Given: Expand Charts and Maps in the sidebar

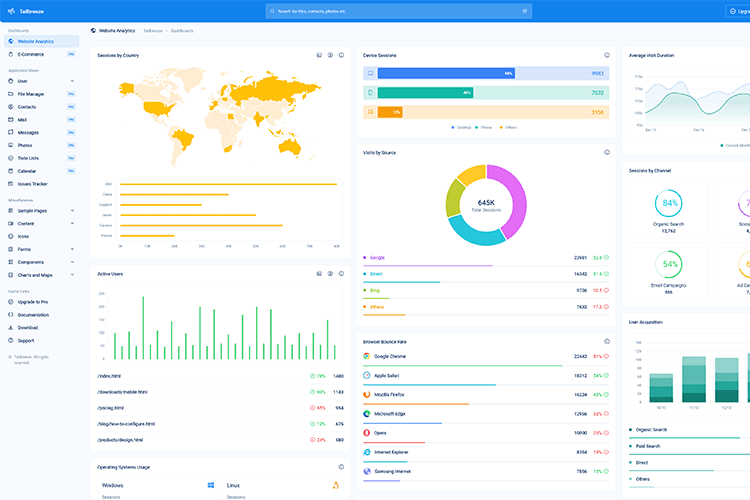Looking at the screenshot, I should click(x=40, y=274).
